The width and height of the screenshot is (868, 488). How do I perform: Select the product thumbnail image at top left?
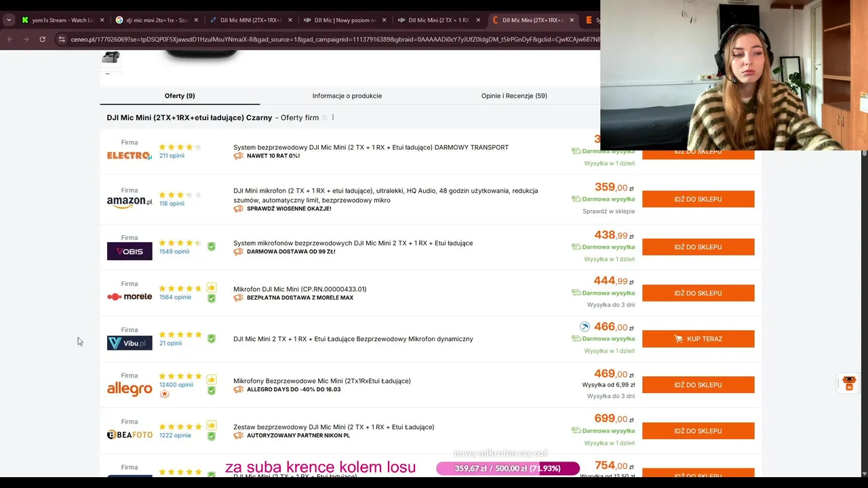111,58
